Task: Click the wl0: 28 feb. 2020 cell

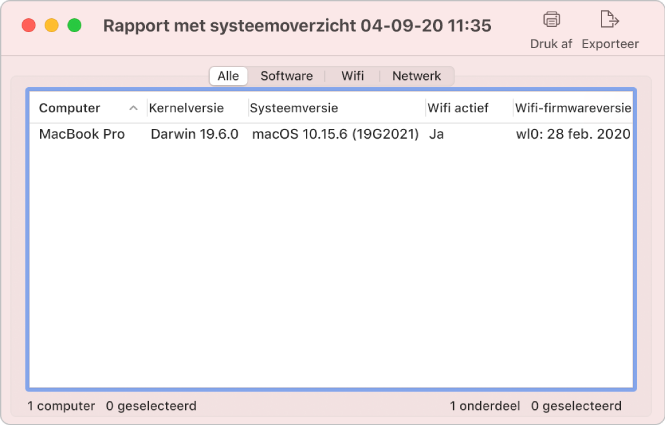Action: [573, 134]
